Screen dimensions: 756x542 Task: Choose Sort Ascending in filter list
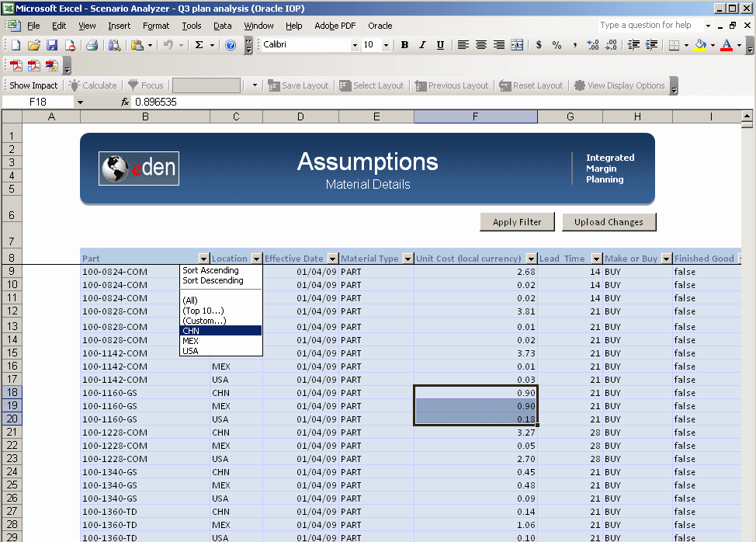pos(220,270)
